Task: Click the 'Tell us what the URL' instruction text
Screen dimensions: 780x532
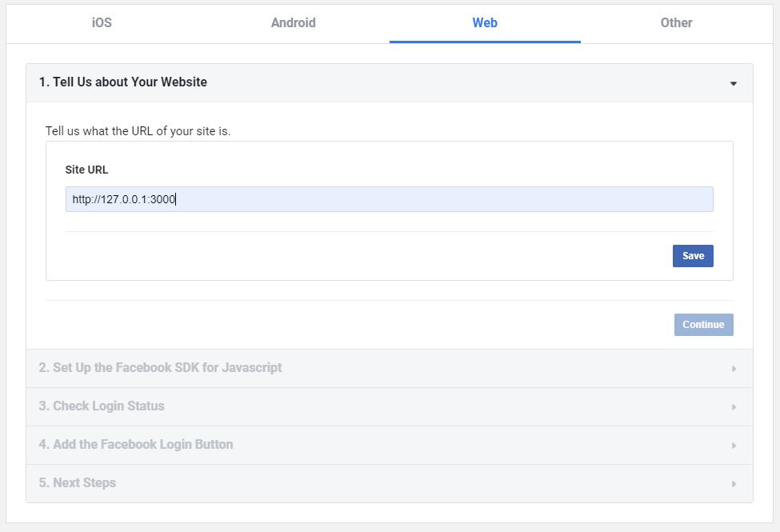Action: pos(138,131)
